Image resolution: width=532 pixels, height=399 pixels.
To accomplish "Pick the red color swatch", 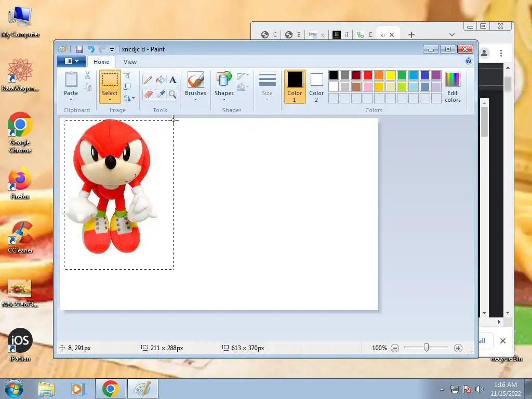I will [368, 75].
